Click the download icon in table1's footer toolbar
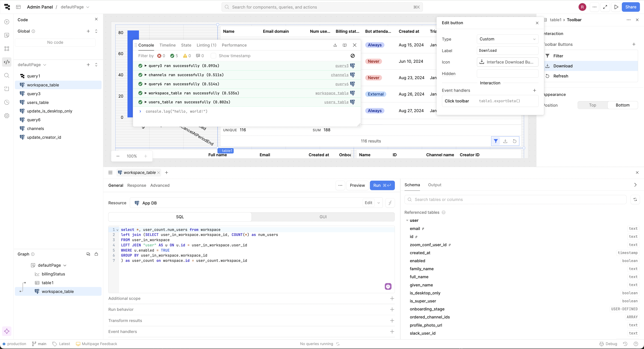This screenshot has height=349, width=644. point(505,141)
